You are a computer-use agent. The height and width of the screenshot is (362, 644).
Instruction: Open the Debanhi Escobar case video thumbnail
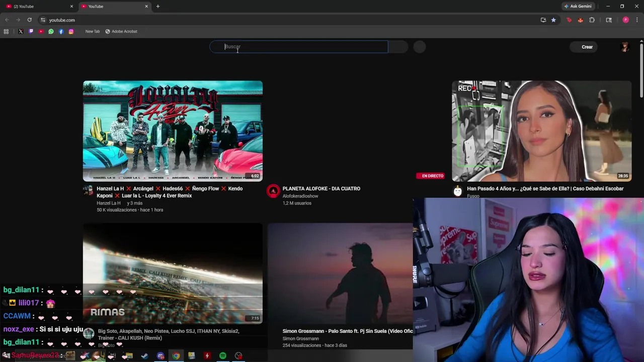coord(541,131)
